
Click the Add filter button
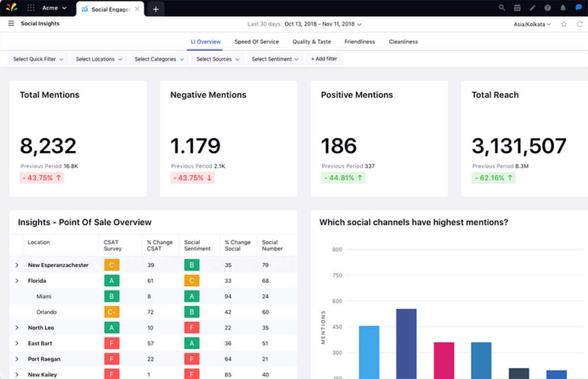pyautogui.click(x=324, y=59)
